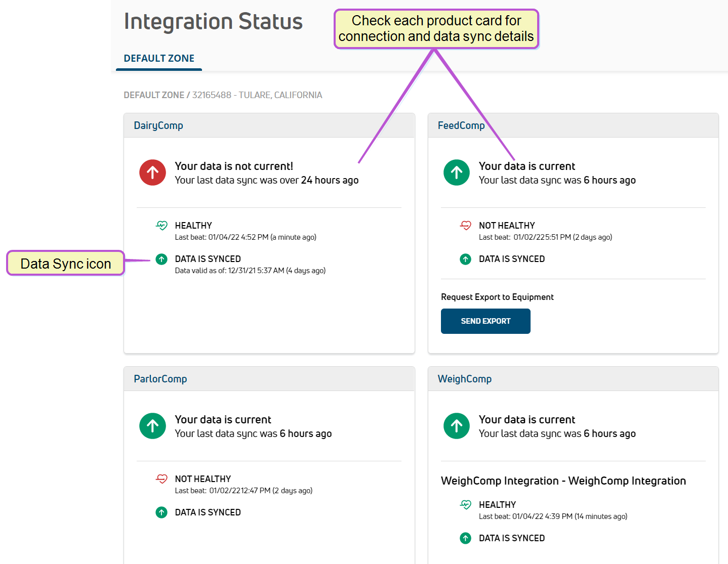Click 'WeighComp Integration - WeighComp Integration' heading
The image size is (728, 564).
(x=563, y=481)
